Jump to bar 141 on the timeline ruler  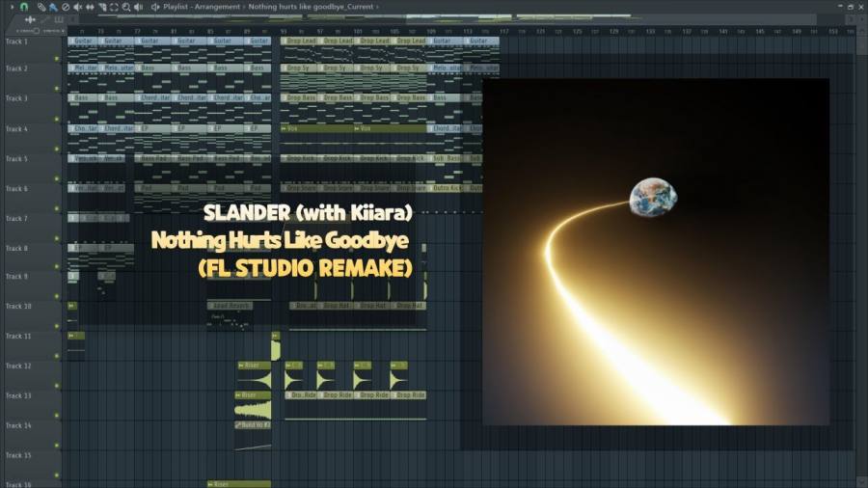(723, 32)
